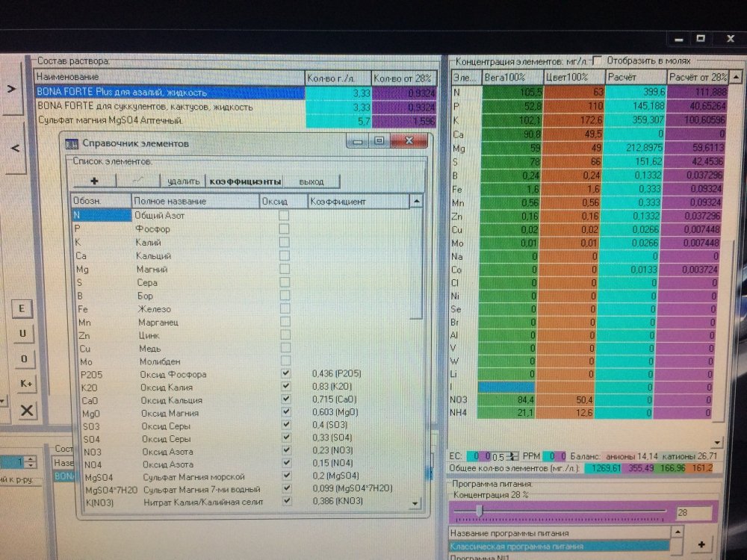Check the Оксид box for Общий Азот

click(284, 215)
